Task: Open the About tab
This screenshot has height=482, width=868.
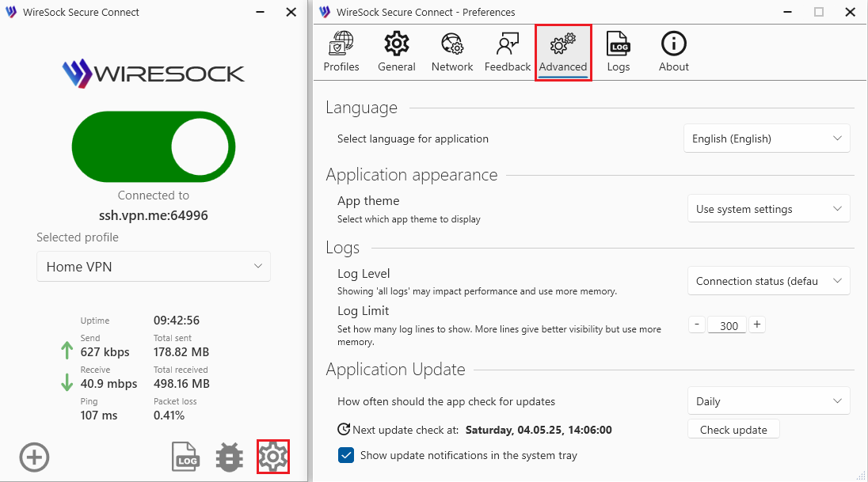Action: (674, 52)
